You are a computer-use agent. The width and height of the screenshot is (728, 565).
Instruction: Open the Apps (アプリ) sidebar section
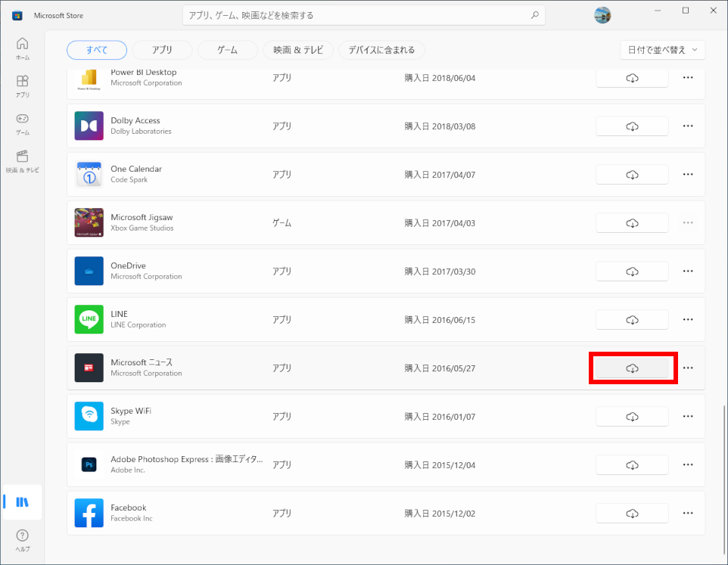(22, 85)
